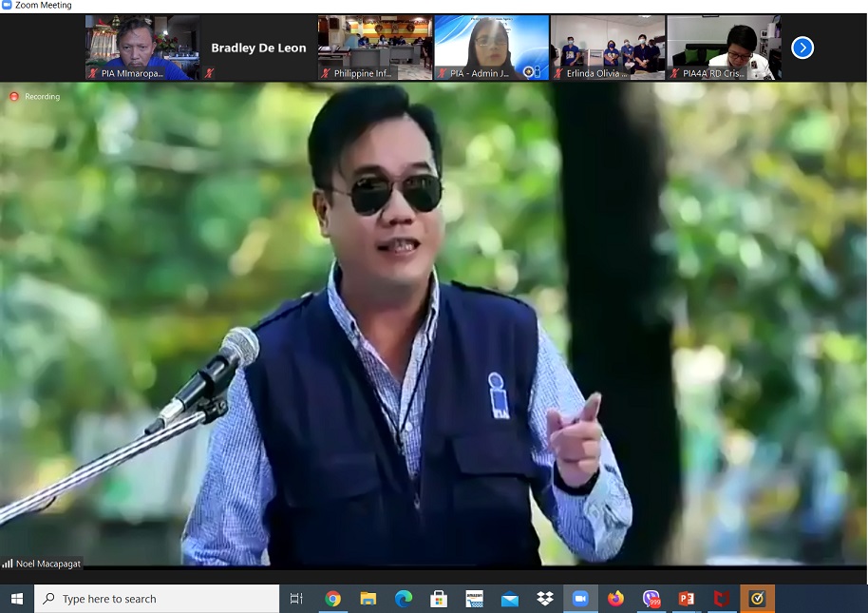Image resolution: width=868 pixels, height=613 pixels.
Task: Click the next participants arrow button
Action: 802,48
